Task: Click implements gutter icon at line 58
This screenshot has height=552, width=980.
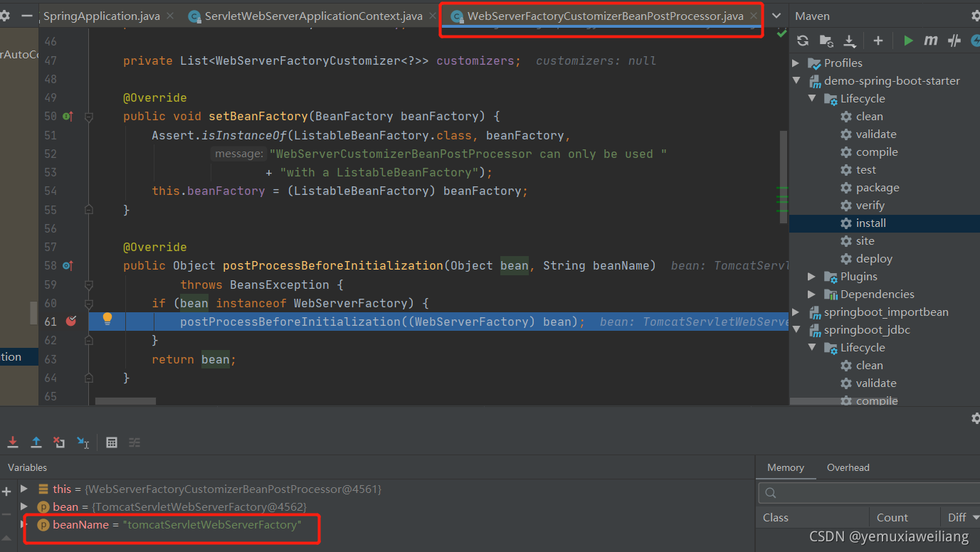Action: 68,265
